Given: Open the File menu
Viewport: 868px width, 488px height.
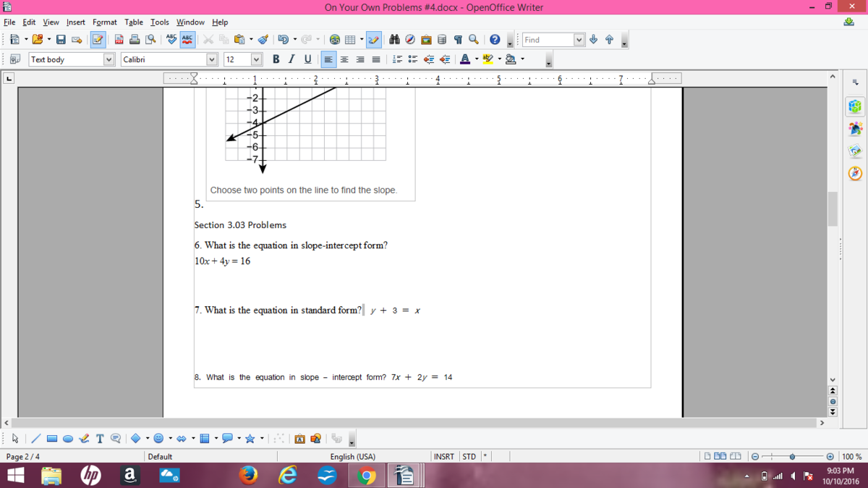Looking at the screenshot, I should coord(9,22).
